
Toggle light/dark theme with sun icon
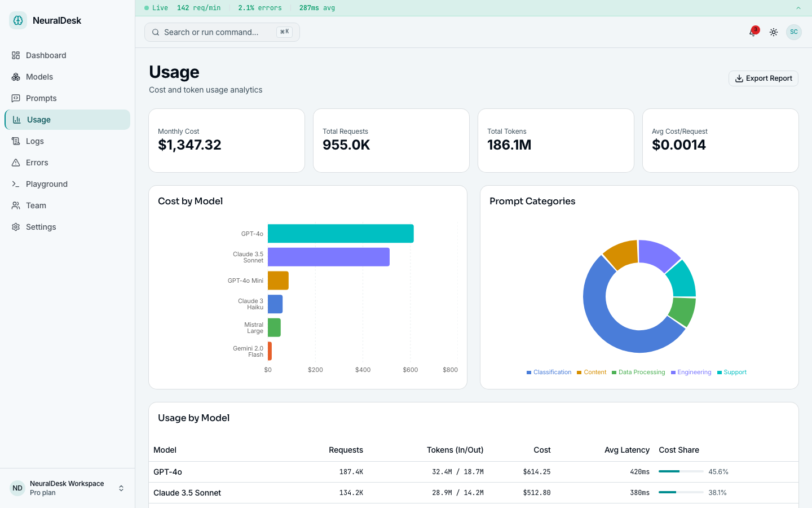773,32
